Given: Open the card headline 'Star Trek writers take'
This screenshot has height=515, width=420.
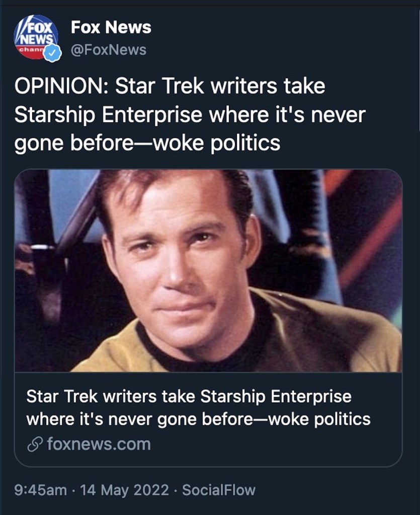Looking at the screenshot, I should pos(111,396).
